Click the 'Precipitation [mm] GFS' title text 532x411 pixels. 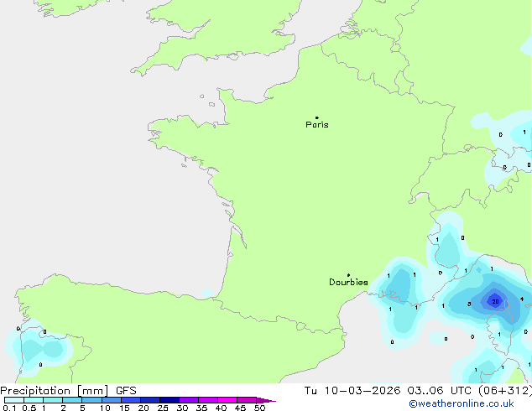coord(68,391)
